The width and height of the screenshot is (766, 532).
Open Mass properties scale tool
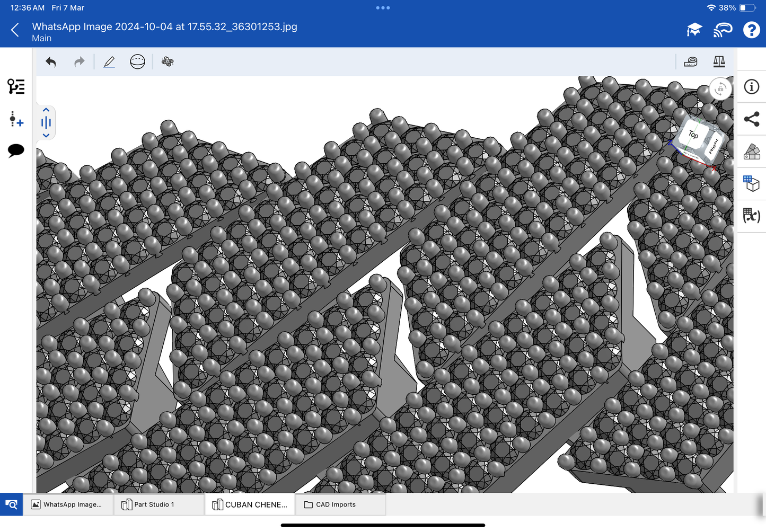pos(719,62)
